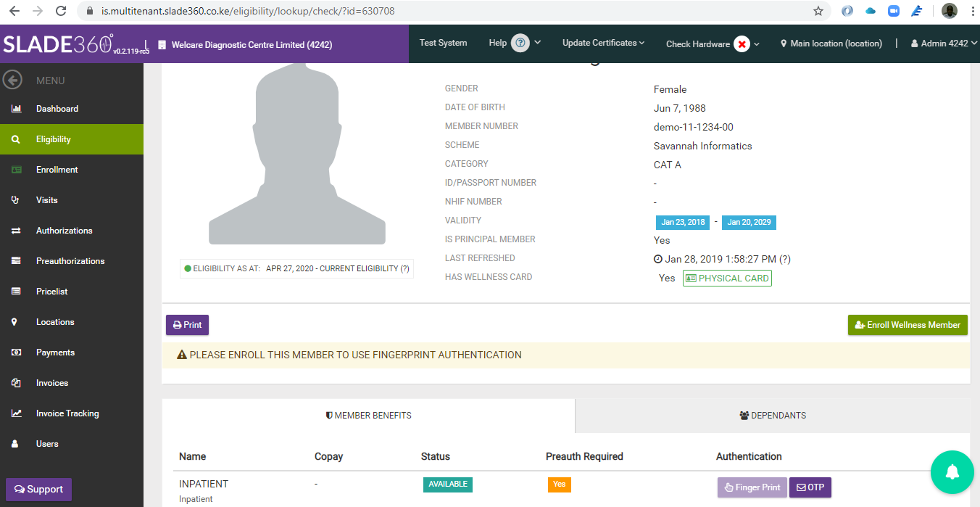980x507 pixels.
Task: Click the fingerprint enrollment warning banner
Action: click(566, 355)
